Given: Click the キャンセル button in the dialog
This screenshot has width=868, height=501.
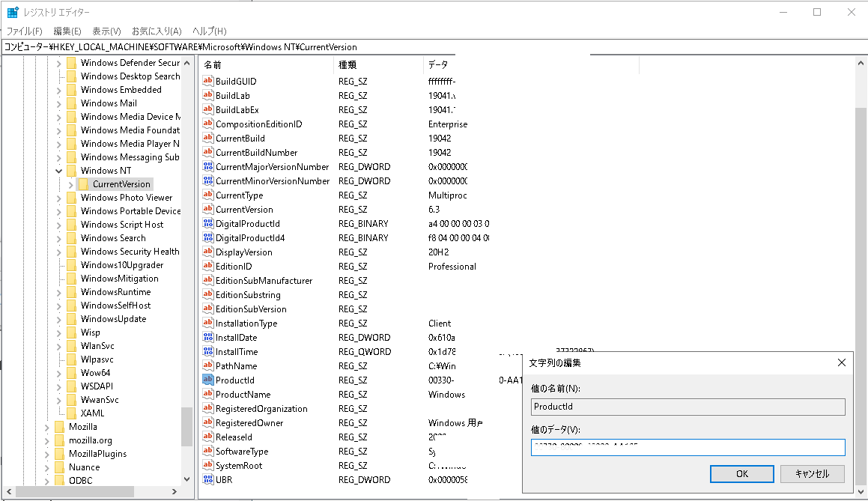Looking at the screenshot, I should [x=812, y=474].
